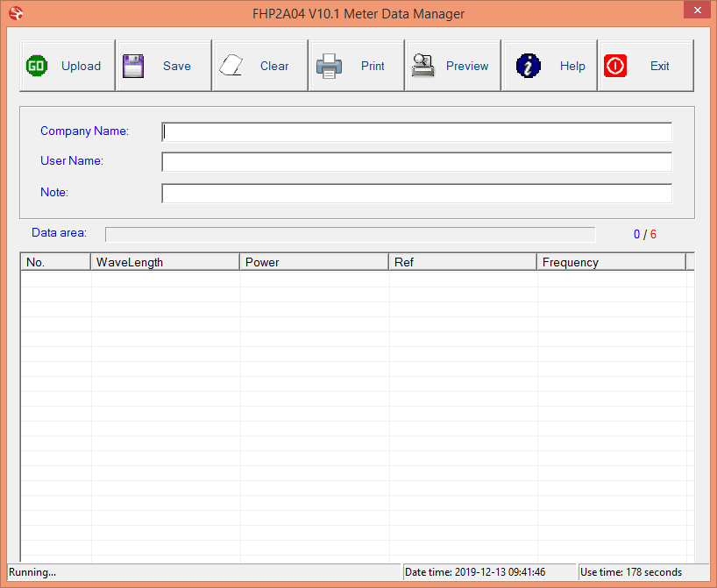Focus the User Name input field
This screenshot has width=717, height=588.
coord(417,162)
